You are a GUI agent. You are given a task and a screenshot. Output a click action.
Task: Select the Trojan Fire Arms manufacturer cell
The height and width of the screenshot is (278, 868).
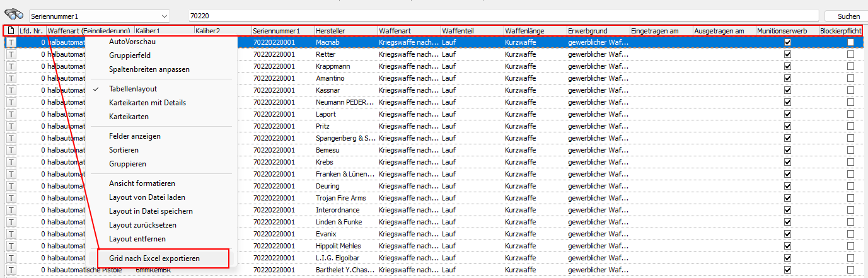point(345,198)
